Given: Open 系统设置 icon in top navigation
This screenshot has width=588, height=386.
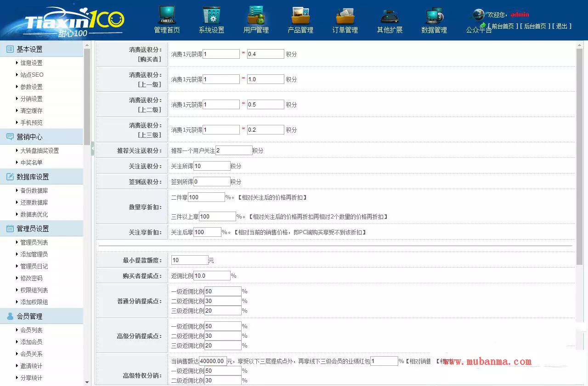Looking at the screenshot, I should pyautogui.click(x=211, y=16).
